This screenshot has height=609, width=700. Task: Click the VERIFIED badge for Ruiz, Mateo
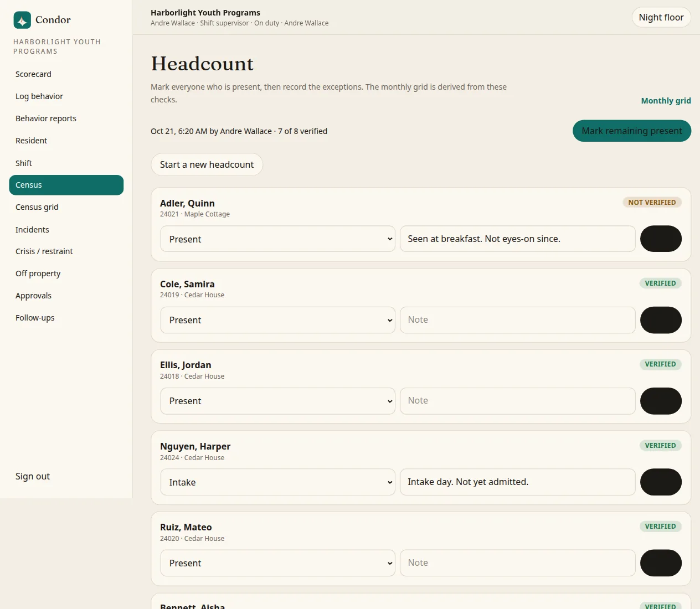660,527
